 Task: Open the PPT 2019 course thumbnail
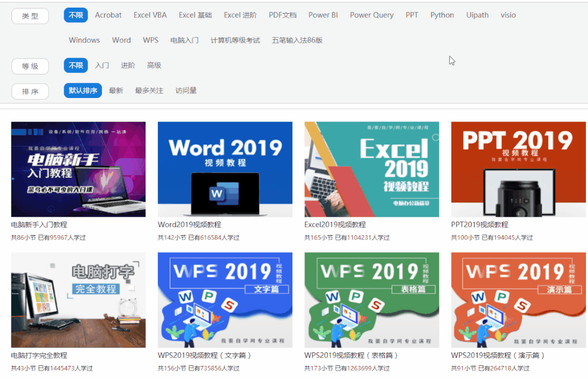(518, 169)
